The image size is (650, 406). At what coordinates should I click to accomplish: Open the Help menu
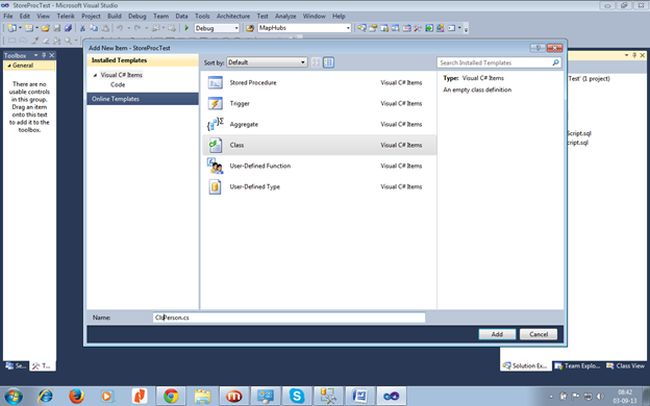click(x=339, y=16)
